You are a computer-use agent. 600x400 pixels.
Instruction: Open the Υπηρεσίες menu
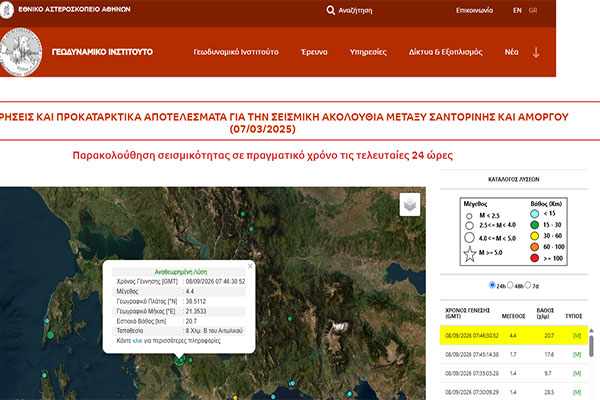coord(368,52)
